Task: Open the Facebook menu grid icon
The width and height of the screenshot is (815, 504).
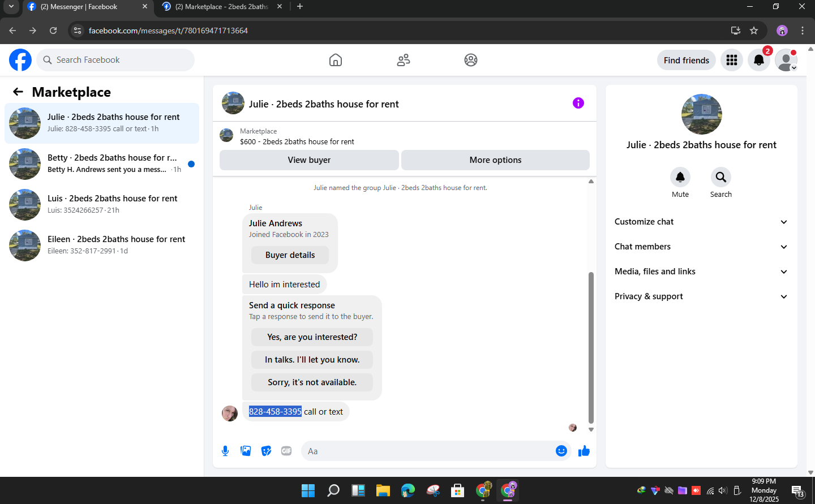Action: point(732,60)
